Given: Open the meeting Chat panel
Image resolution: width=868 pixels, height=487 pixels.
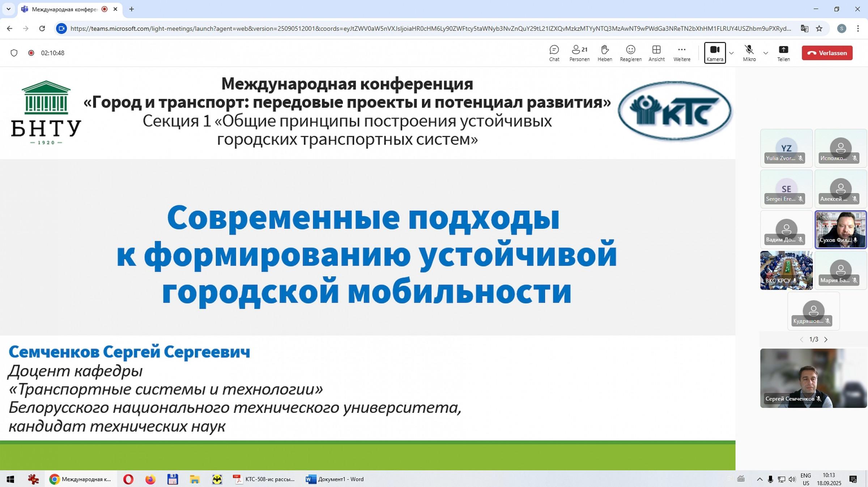Looking at the screenshot, I should pyautogui.click(x=554, y=53).
